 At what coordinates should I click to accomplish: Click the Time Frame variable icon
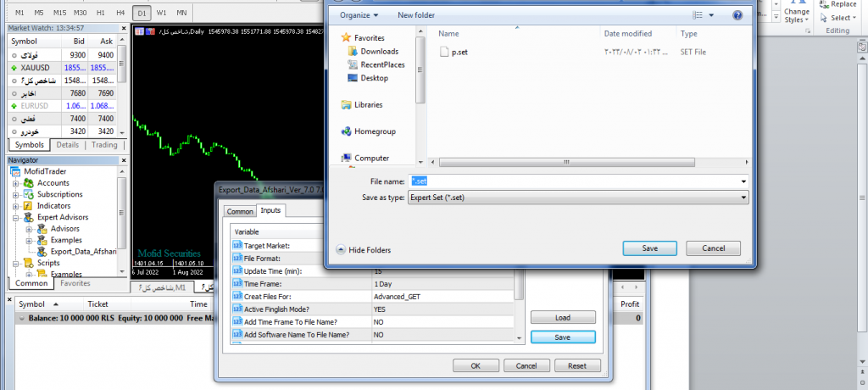[x=237, y=284]
